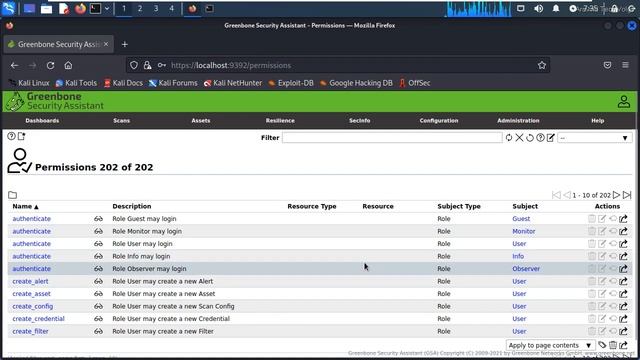This screenshot has width=640, height=360.
Task: Open the create_credential permission link
Action: [38, 319]
